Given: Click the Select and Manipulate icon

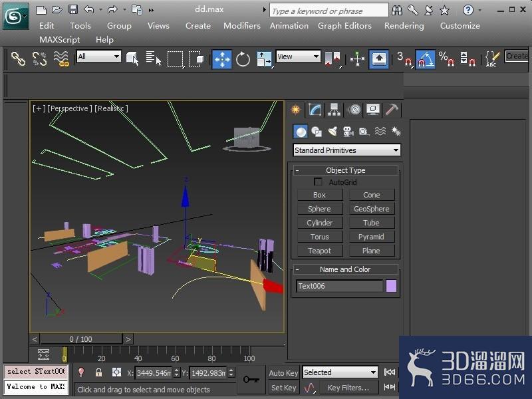Looking at the screenshot, I should click(357, 59).
